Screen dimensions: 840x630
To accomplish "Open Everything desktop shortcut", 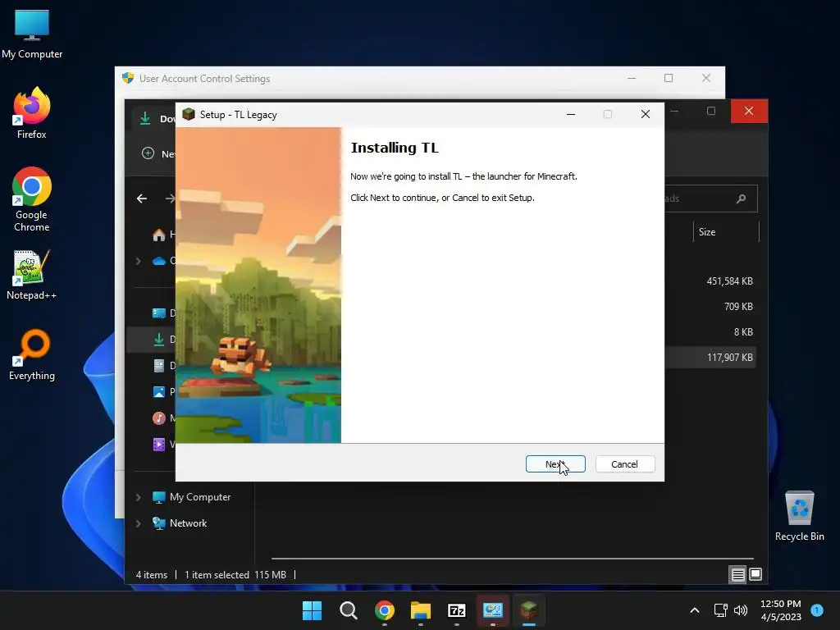I will click(x=32, y=354).
